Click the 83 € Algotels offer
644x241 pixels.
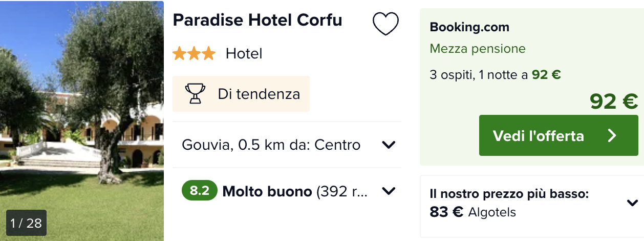click(473, 212)
